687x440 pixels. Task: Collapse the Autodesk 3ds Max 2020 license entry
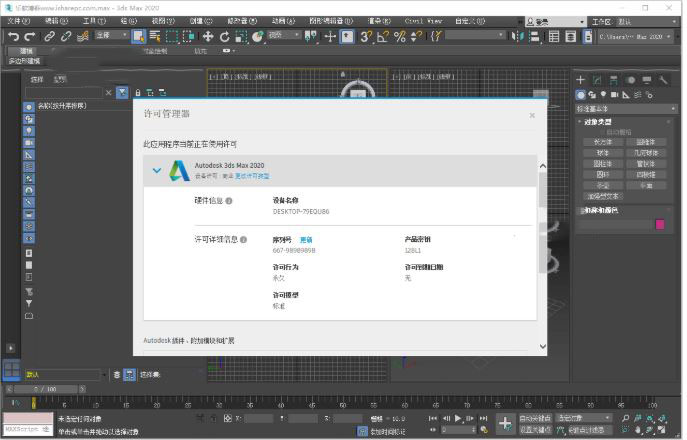pyautogui.click(x=156, y=171)
